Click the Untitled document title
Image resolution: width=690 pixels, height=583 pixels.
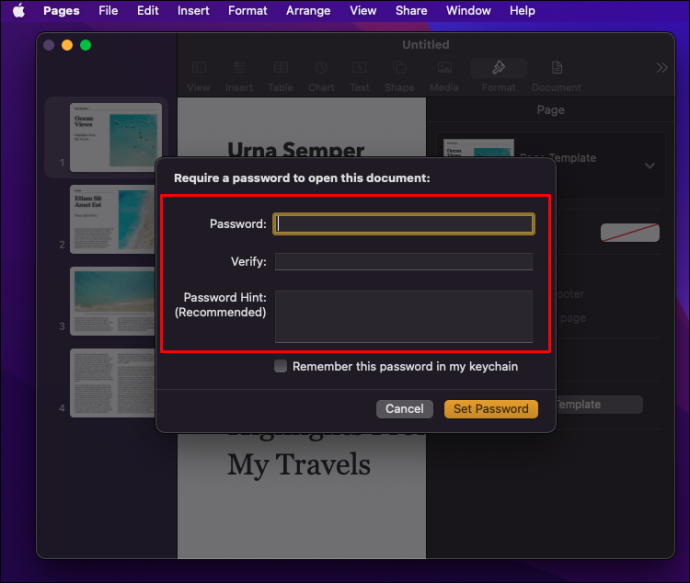point(426,44)
